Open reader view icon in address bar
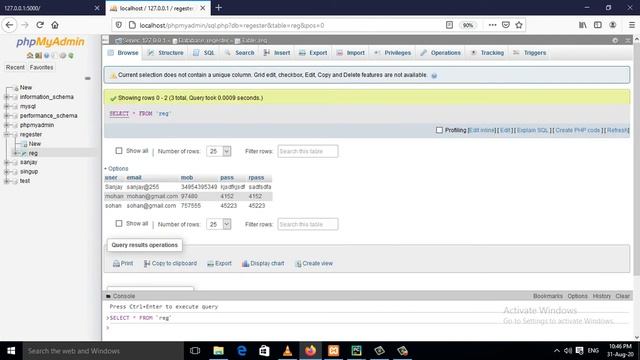 [x=449, y=25]
